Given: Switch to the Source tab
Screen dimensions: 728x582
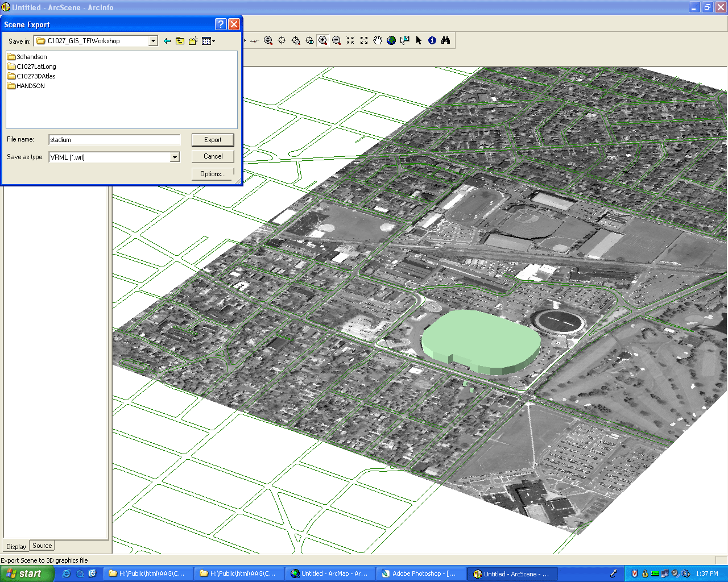Looking at the screenshot, I should tap(42, 546).
